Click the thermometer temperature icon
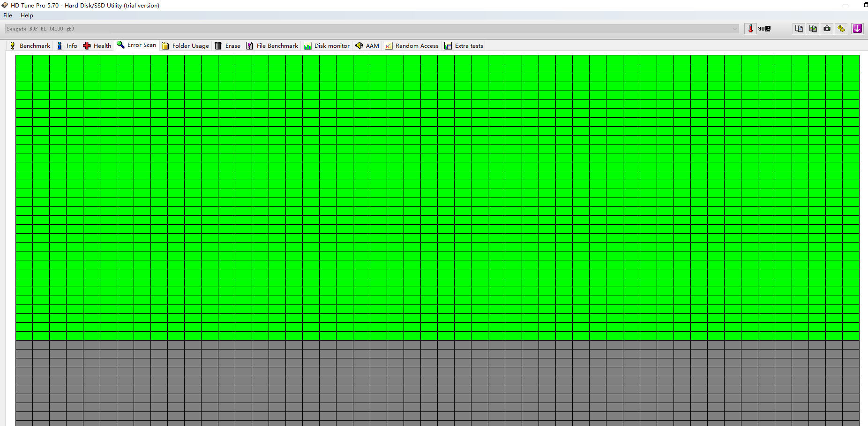This screenshot has height=426, width=868. 750,29
